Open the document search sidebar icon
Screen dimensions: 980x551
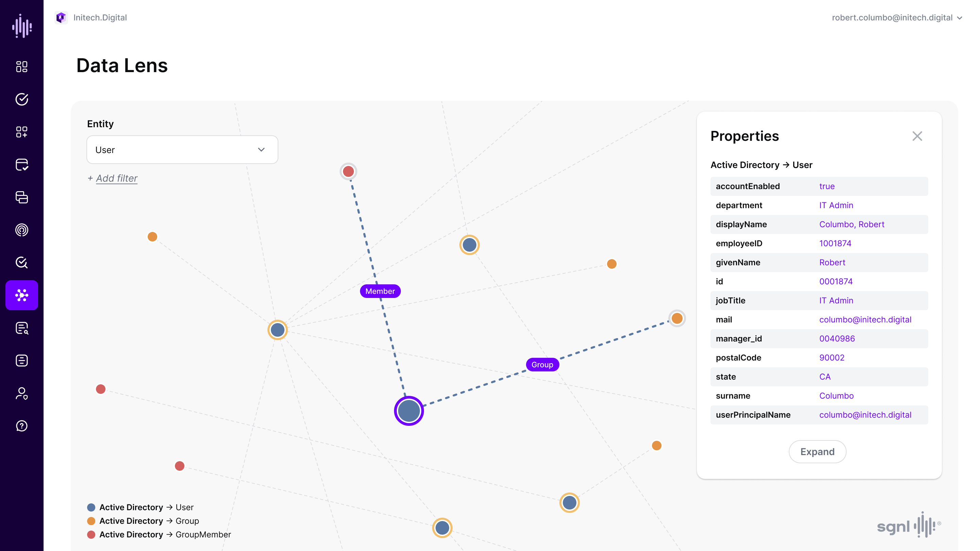[22, 328]
